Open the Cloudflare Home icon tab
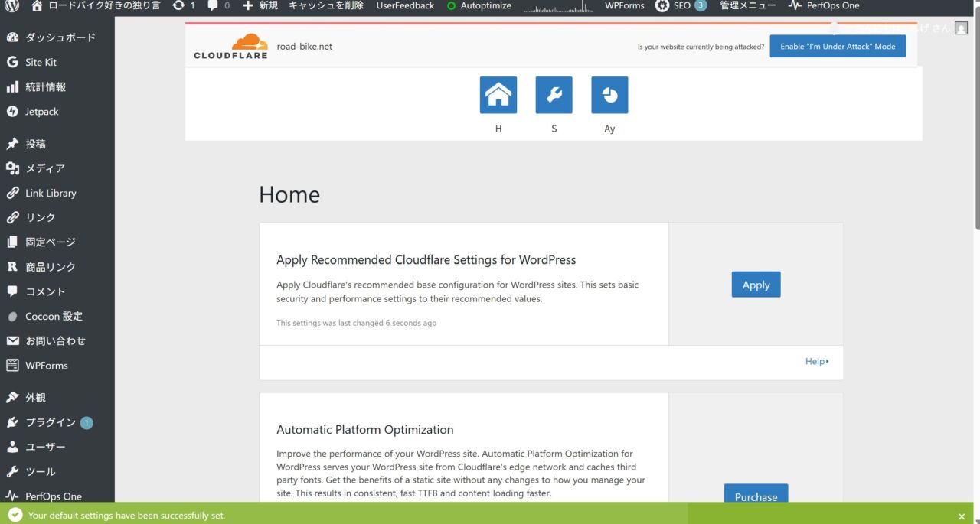The width and height of the screenshot is (980, 524). coord(498,95)
